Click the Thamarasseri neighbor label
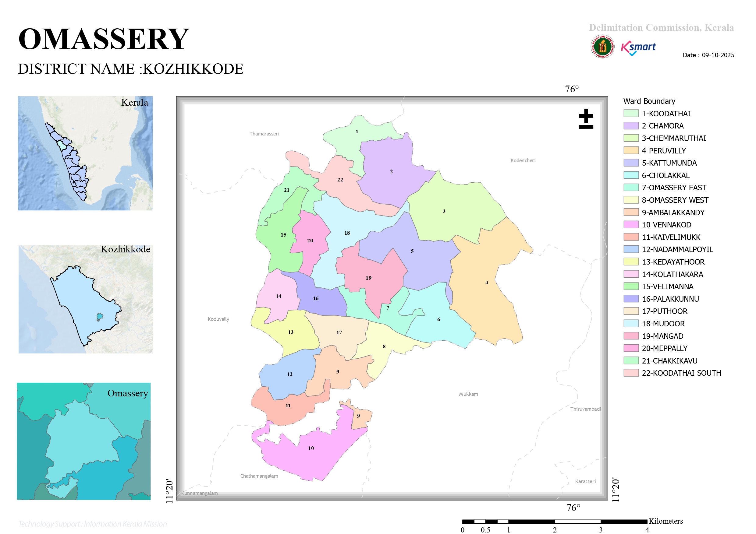The height and width of the screenshot is (534, 756). [264, 134]
